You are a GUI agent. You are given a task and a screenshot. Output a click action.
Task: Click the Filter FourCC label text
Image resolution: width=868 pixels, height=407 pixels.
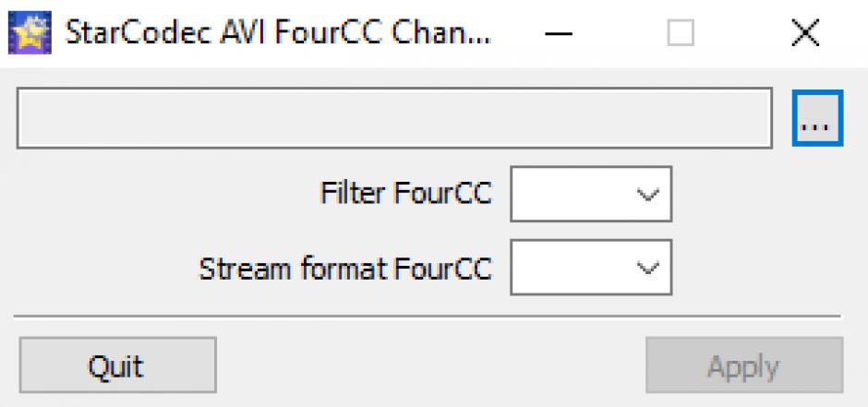click(405, 194)
